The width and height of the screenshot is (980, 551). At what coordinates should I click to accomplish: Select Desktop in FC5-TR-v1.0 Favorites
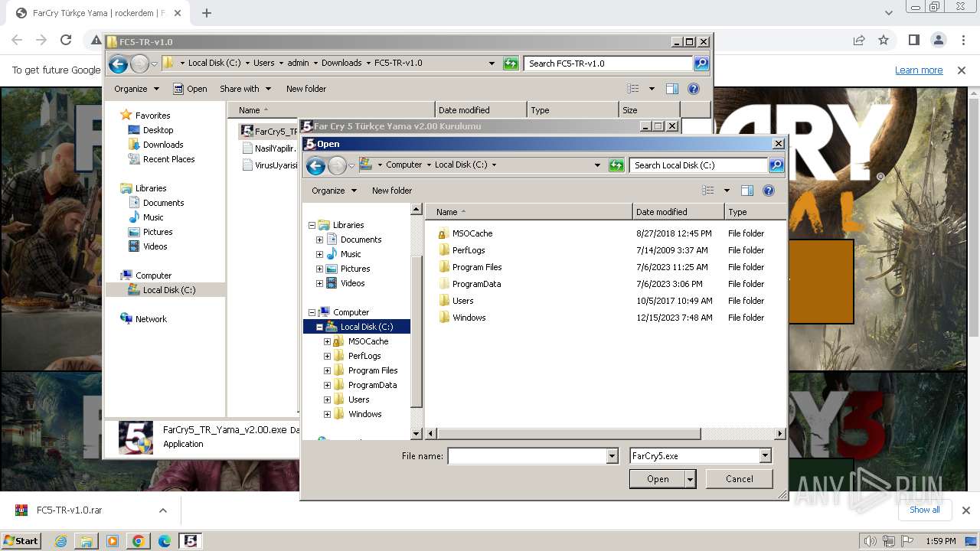158,130
